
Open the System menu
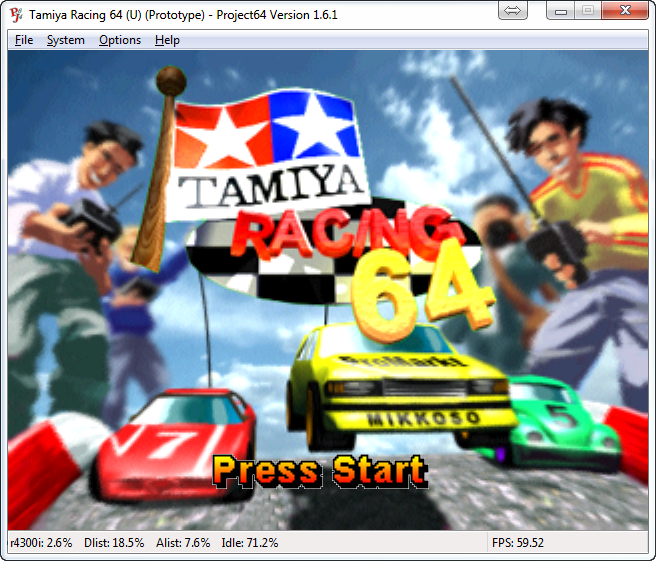66,40
